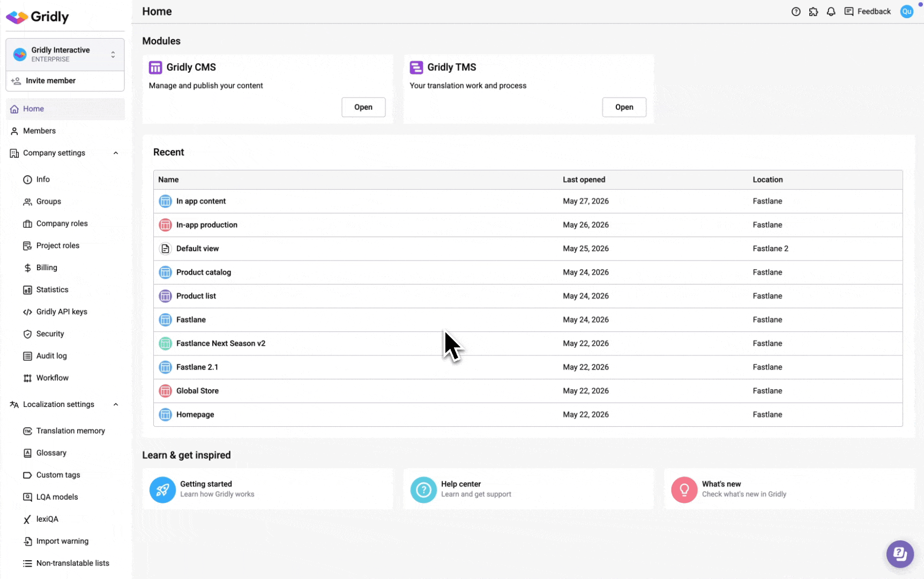The height and width of the screenshot is (579, 924).
Task: Open the Gridly CMS module button
Action: (363, 107)
